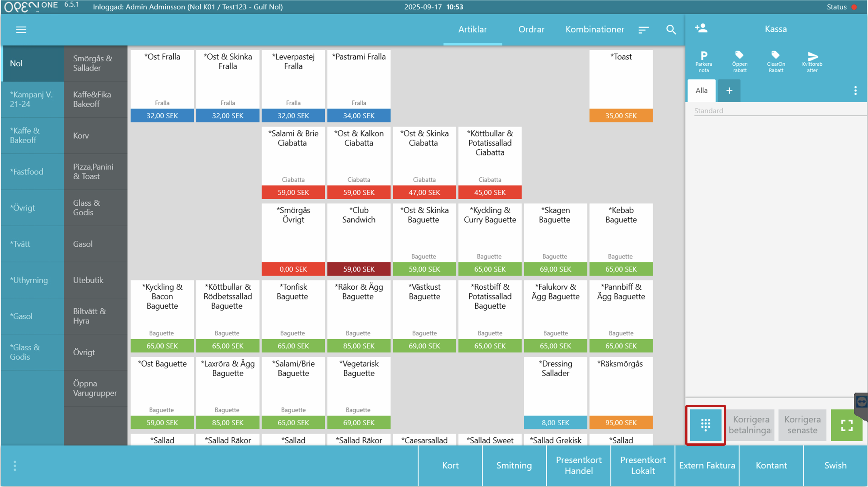Click the search magnifier icon
This screenshot has height=487, width=868.
pyautogui.click(x=671, y=30)
